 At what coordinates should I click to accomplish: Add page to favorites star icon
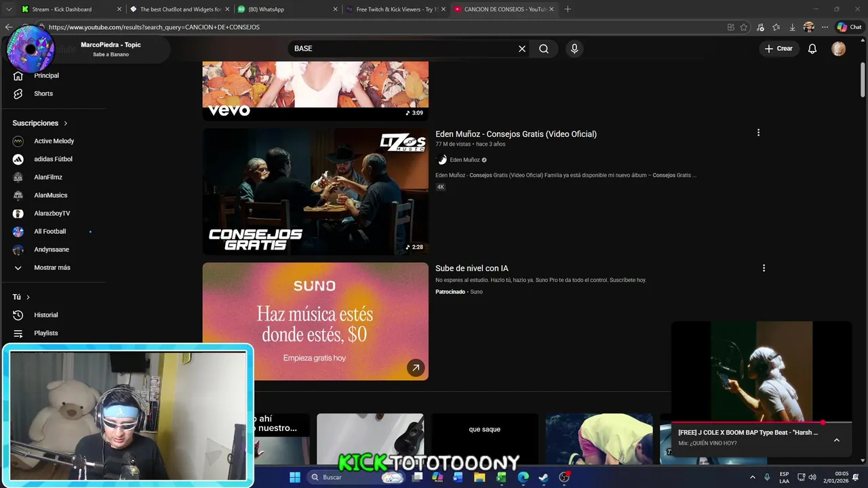(744, 27)
